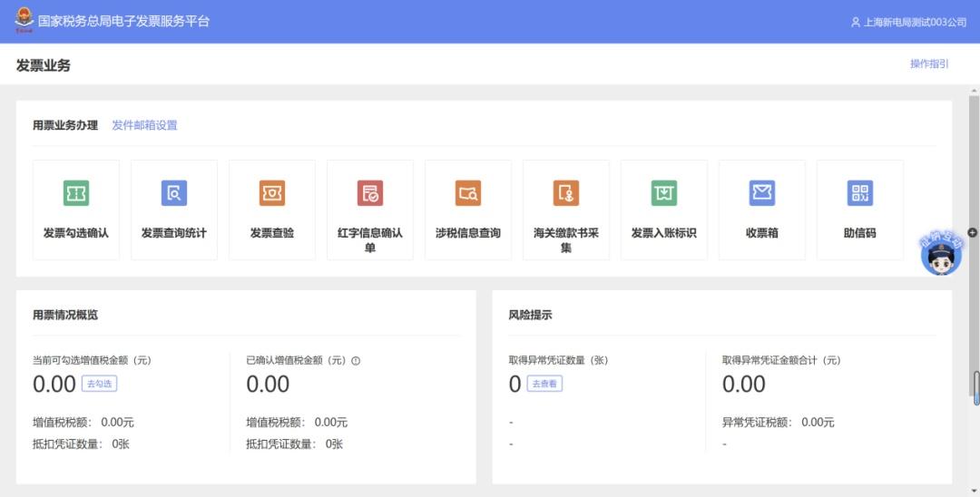The height and width of the screenshot is (497, 980).
Task: Click the 取得异常凭证数量 value 0
Action: (x=515, y=384)
